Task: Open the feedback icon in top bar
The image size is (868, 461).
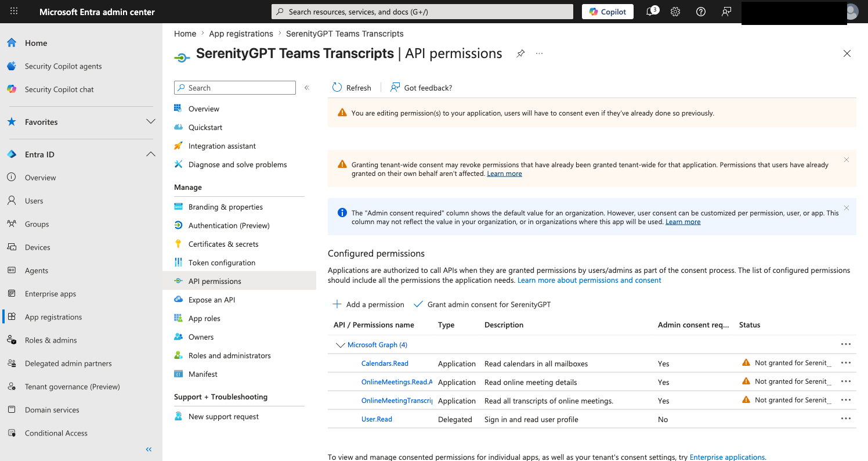Action: point(726,12)
